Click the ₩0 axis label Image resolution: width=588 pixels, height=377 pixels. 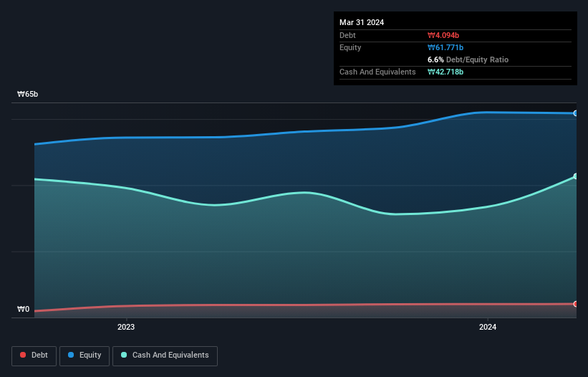point(23,309)
